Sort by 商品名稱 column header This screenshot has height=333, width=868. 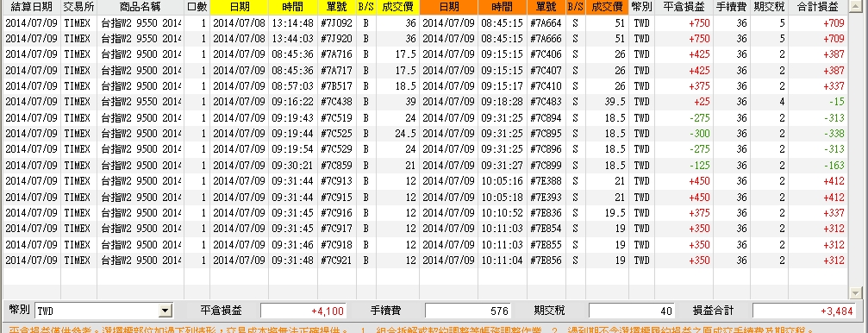coord(141,7)
